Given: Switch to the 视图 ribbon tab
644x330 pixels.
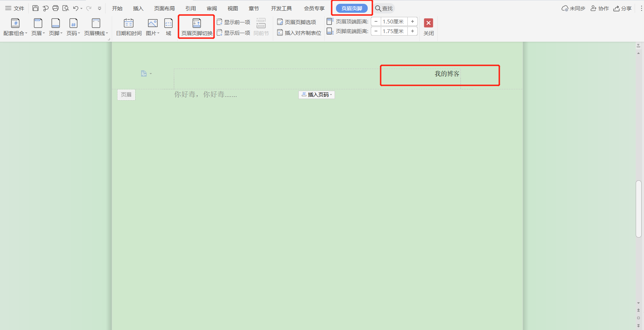Looking at the screenshot, I should (x=232, y=8).
